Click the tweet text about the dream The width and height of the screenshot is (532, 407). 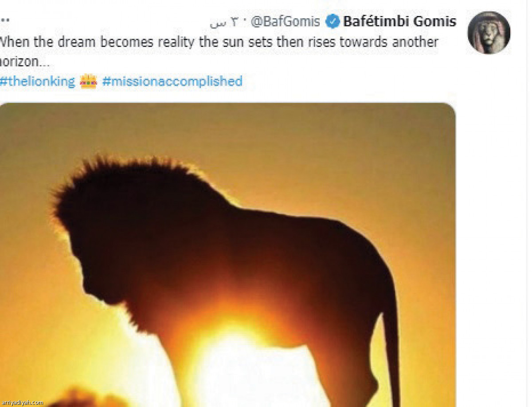point(219,52)
